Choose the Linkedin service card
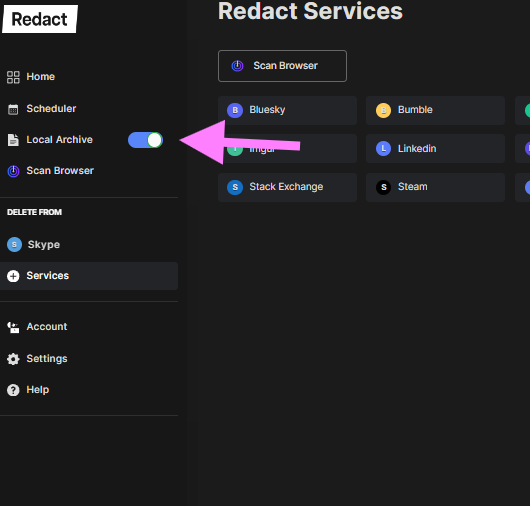The height and width of the screenshot is (506, 530). (435, 149)
